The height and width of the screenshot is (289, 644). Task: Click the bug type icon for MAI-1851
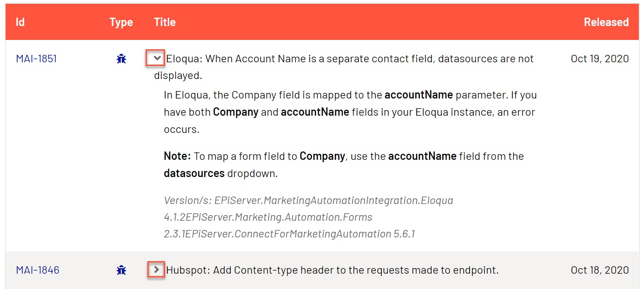pyautogui.click(x=121, y=59)
